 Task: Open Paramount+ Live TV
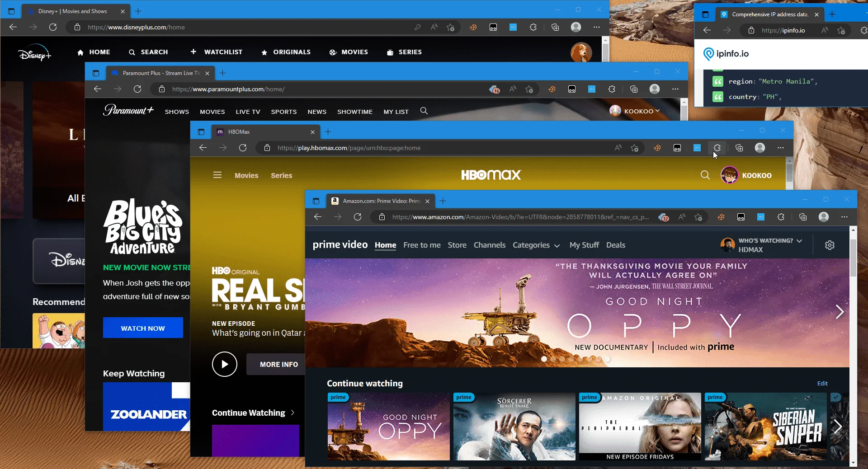coord(248,112)
